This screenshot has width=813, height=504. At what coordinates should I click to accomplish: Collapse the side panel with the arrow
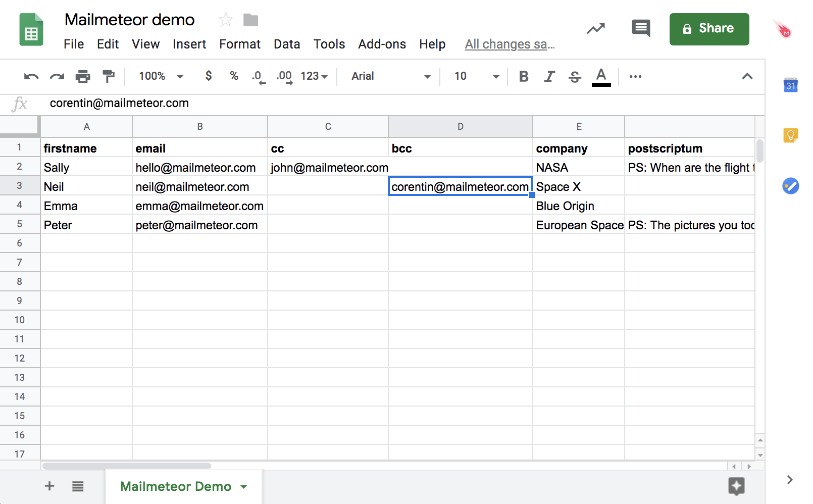[790, 480]
